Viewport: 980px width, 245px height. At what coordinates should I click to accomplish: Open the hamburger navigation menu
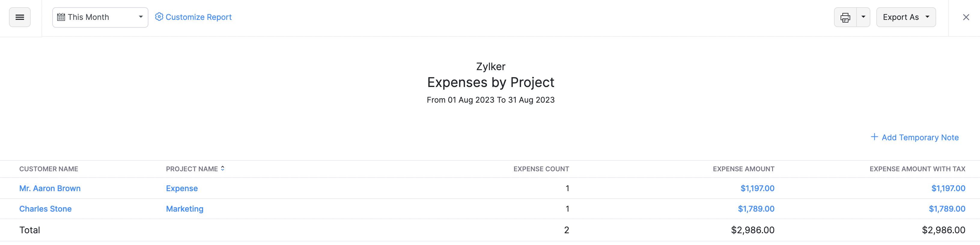pos(20,17)
